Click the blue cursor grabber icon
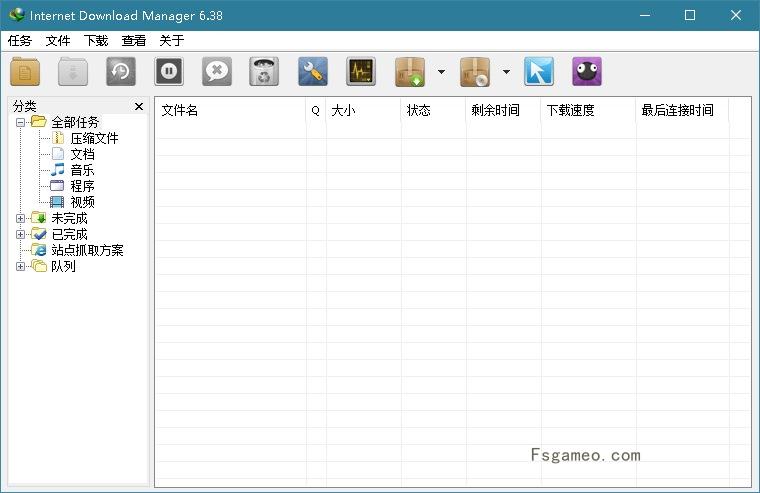Screen dimensions: 760x493 [x=538, y=72]
